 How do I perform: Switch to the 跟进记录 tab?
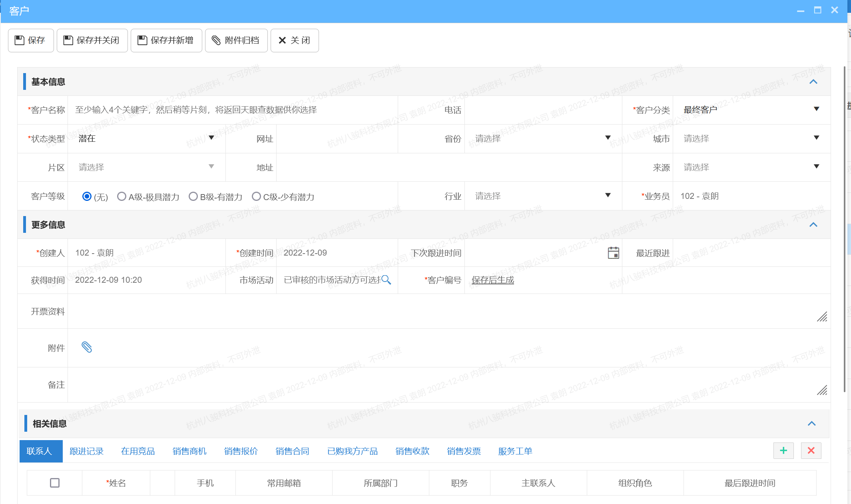pyautogui.click(x=86, y=451)
